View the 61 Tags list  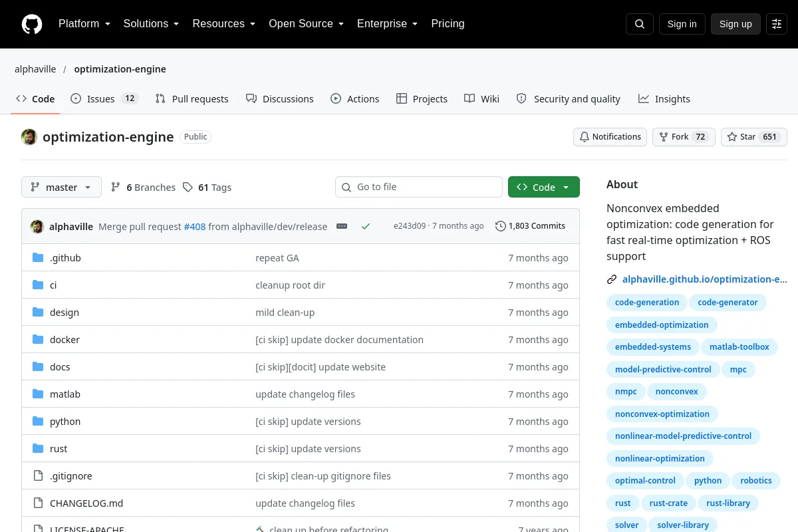pos(207,188)
